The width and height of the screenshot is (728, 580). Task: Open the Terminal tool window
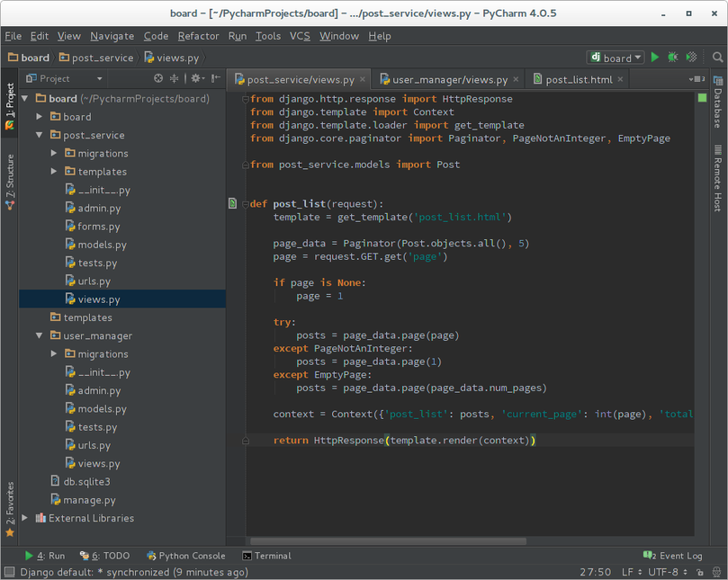click(267, 556)
